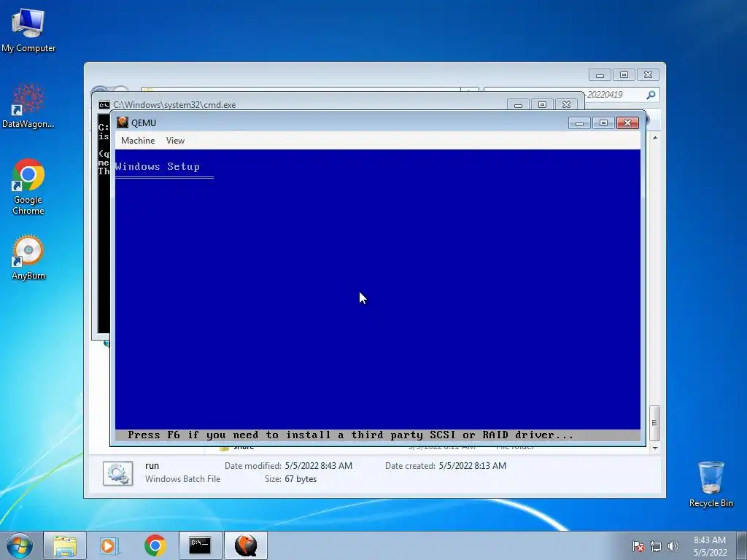Open the Windows Start menu

point(20,545)
